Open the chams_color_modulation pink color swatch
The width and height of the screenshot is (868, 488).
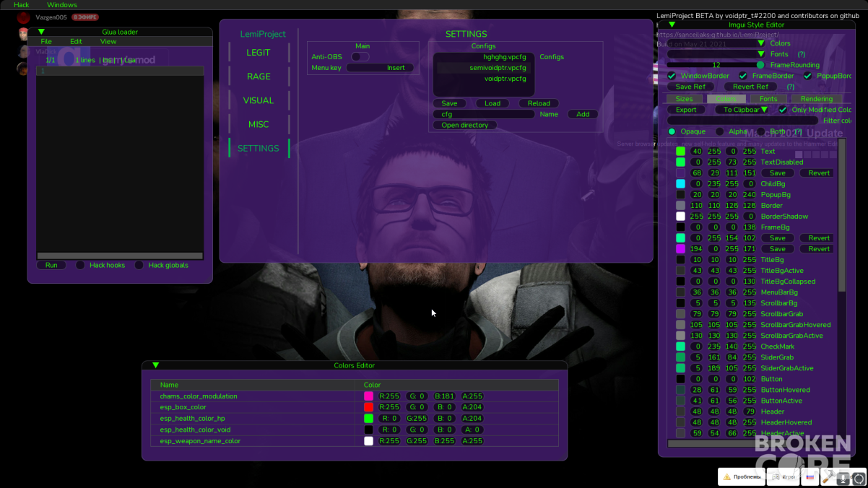pos(368,396)
